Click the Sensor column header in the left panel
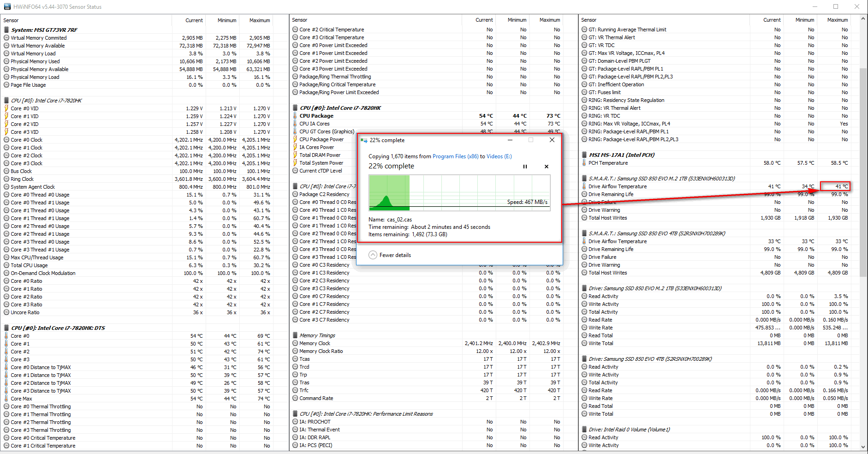The height and width of the screenshot is (454, 868). 11,20
